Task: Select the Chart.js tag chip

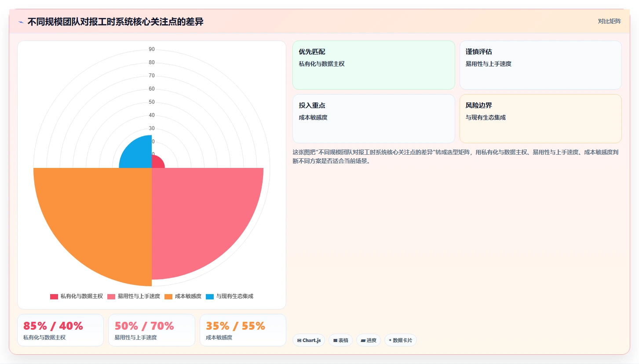Action: [x=309, y=340]
